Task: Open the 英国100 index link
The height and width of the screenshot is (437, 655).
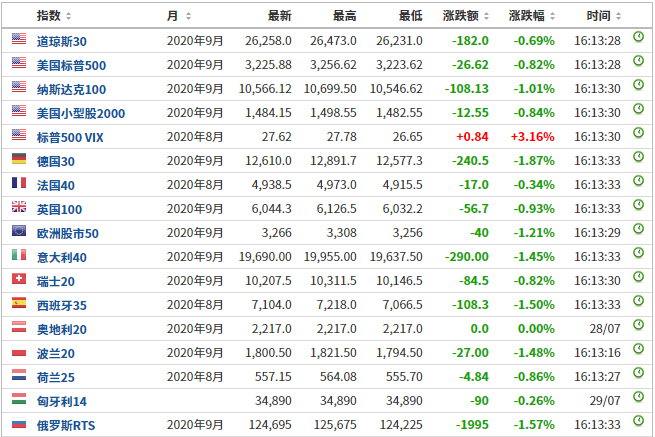Action: [59, 209]
